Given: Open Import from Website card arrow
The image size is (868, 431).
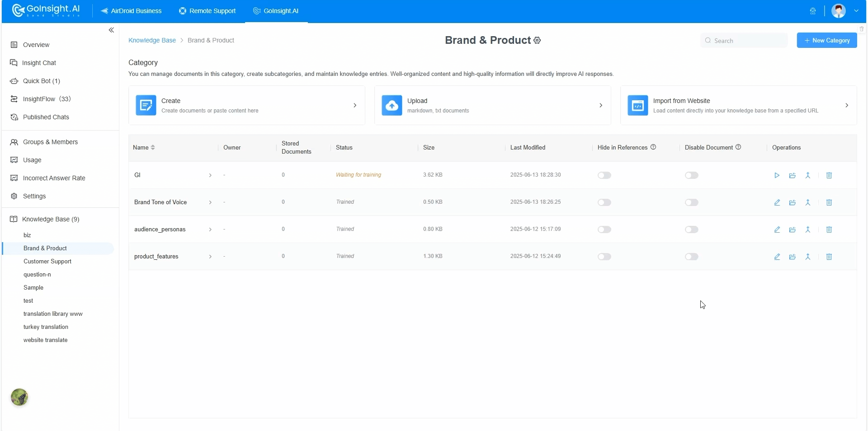Looking at the screenshot, I should (x=847, y=105).
